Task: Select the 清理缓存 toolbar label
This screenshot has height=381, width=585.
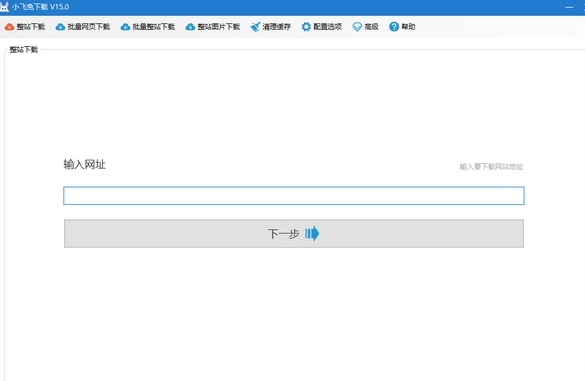Action: click(x=276, y=27)
